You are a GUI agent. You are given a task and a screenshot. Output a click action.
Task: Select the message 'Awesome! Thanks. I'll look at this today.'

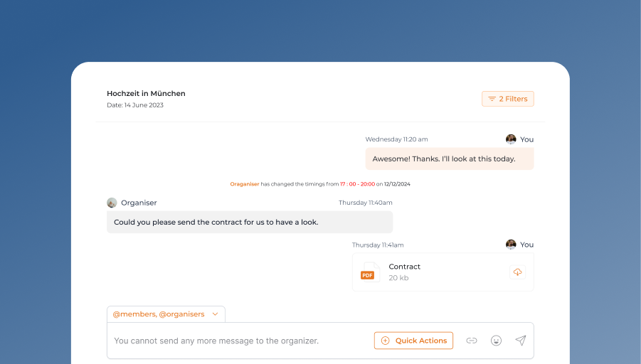pos(450,159)
